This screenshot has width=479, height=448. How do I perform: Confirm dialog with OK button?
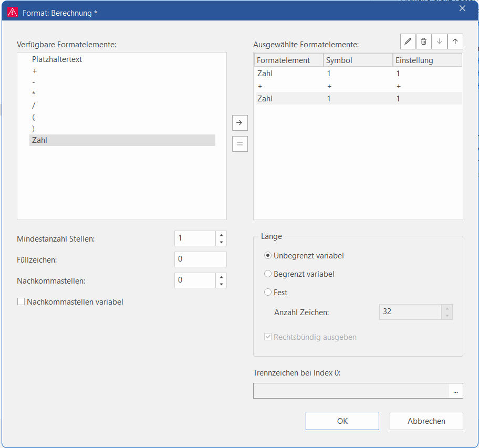pyautogui.click(x=342, y=421)
